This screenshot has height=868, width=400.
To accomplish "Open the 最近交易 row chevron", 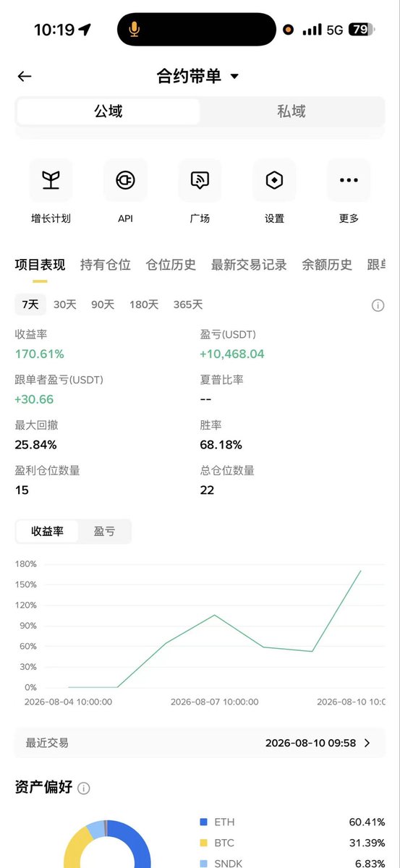I will 367,743.
